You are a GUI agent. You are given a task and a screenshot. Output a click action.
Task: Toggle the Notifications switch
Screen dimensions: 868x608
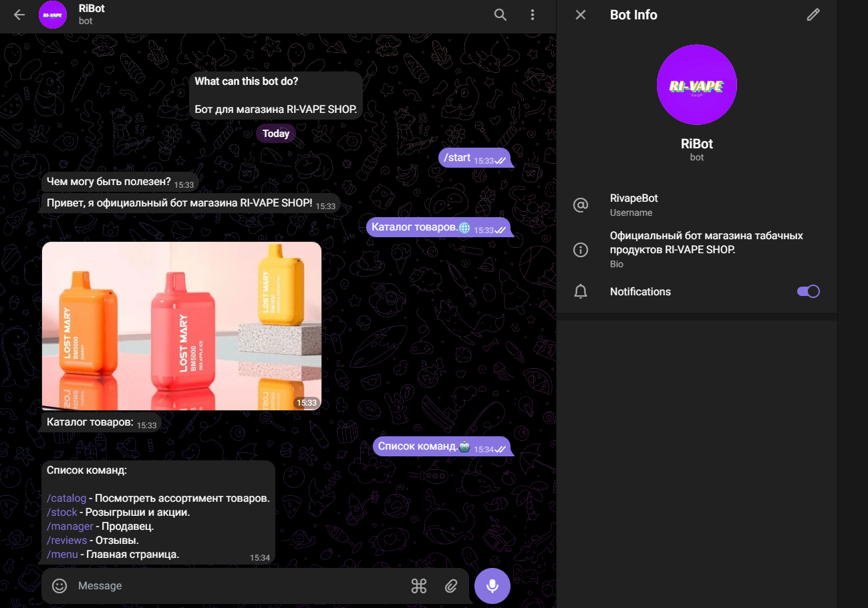click(x=809, y=291)
